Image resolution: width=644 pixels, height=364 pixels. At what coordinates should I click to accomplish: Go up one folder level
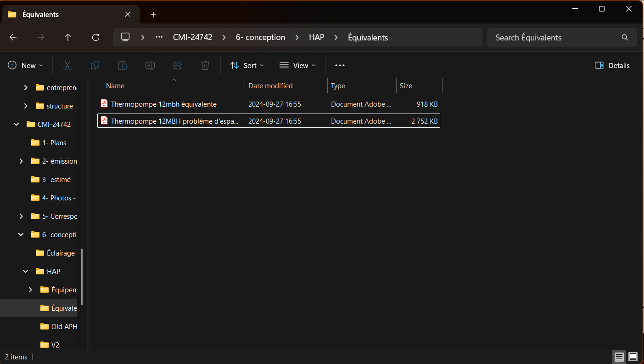pyautogui.click(x=68, y=38)
